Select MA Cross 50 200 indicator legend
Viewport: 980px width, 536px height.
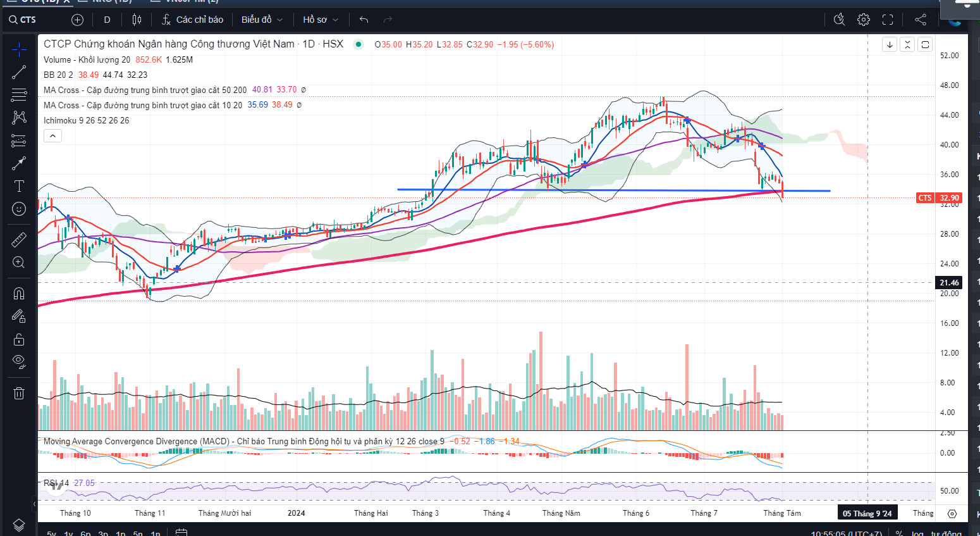[145, 90]
